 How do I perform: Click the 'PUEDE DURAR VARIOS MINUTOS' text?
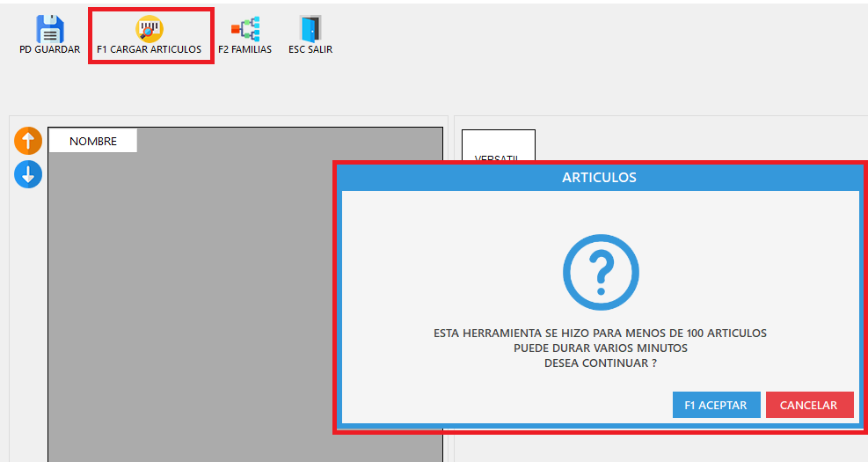[600, 348]
